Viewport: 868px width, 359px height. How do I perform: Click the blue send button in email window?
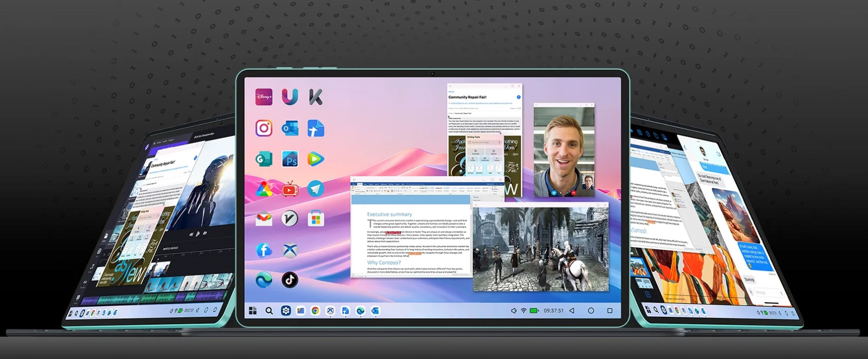tap(518, 97)
